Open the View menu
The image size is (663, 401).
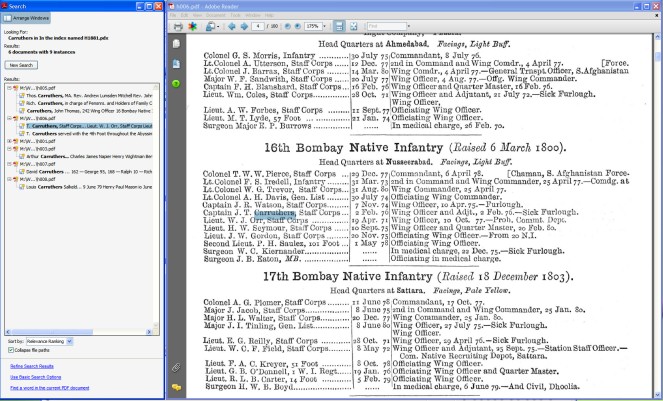point(197,15)
